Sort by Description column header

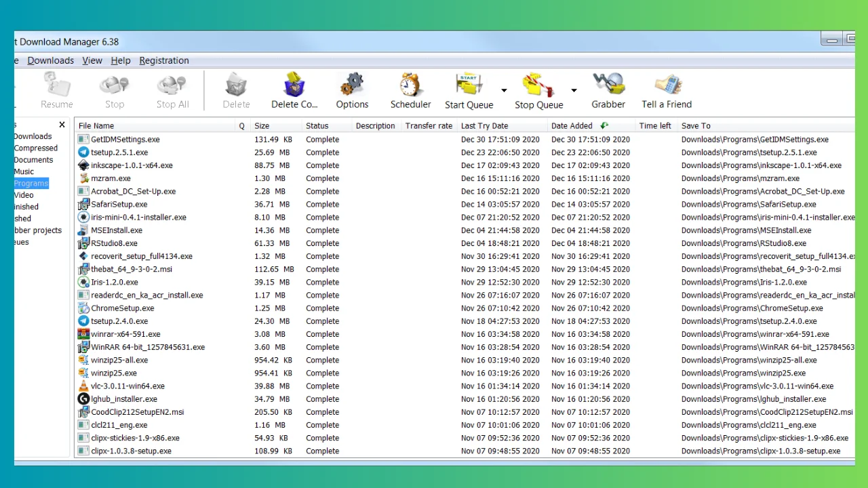[376, 125]
